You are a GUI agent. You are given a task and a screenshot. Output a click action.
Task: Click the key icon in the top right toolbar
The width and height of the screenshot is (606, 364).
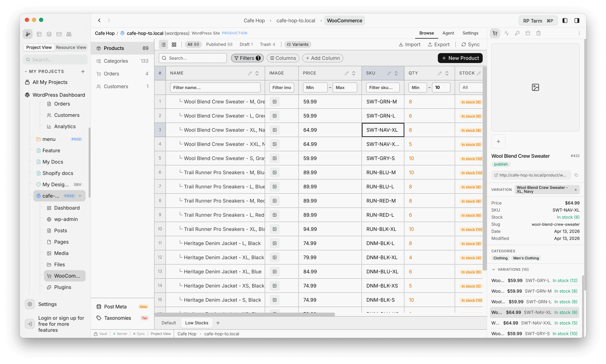click(518, 33)
